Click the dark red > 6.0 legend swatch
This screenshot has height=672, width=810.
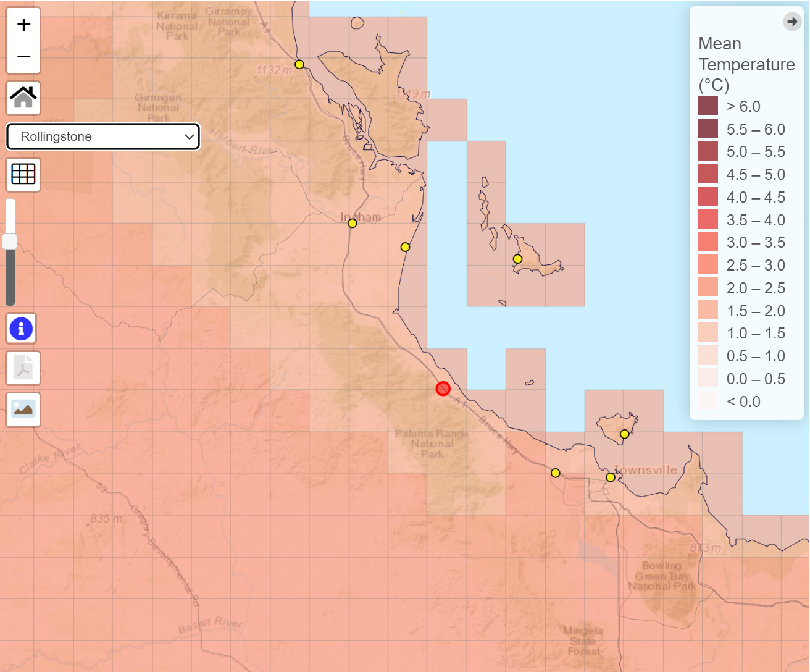[x=708, y=106]
